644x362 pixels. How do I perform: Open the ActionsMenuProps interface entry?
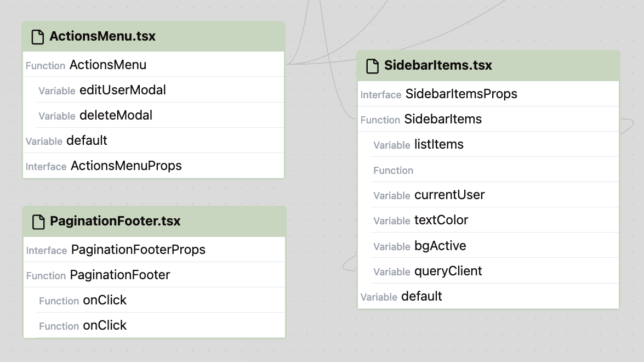[x=126, y=166]
